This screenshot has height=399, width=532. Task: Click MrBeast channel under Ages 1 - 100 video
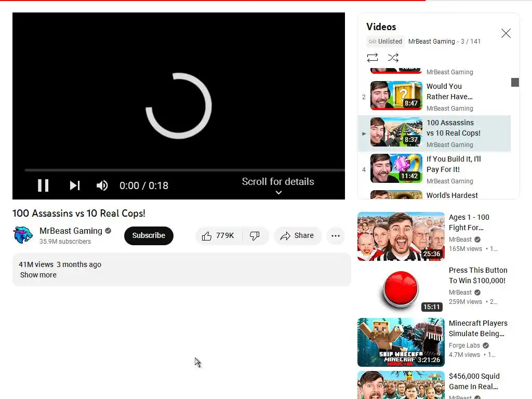click(x=460, y=240)
